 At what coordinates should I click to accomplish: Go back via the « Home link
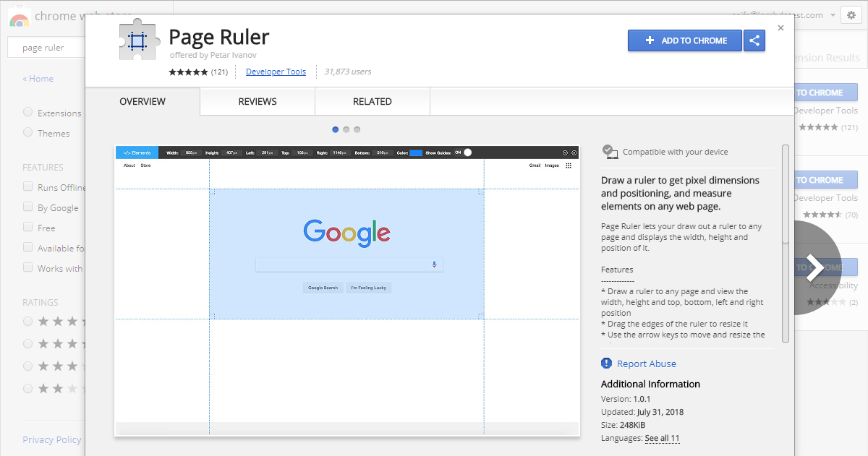38,79
